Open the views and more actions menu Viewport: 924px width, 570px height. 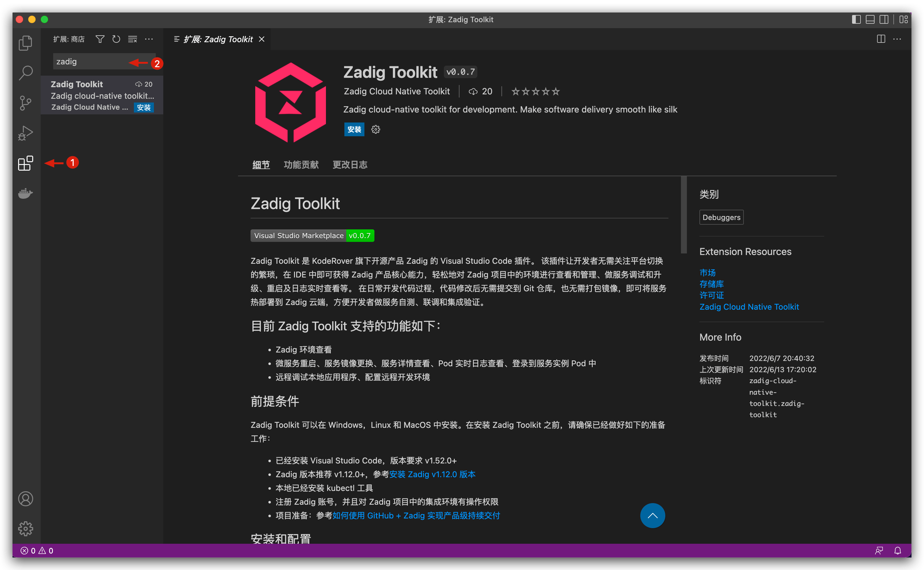(149, 39)
